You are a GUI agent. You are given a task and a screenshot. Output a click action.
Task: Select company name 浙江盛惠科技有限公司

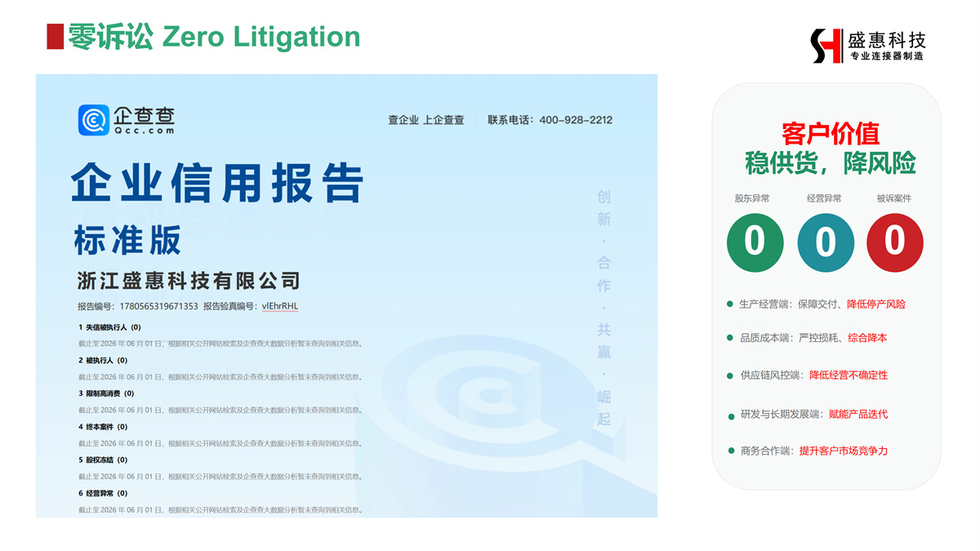tap(189, 281)
